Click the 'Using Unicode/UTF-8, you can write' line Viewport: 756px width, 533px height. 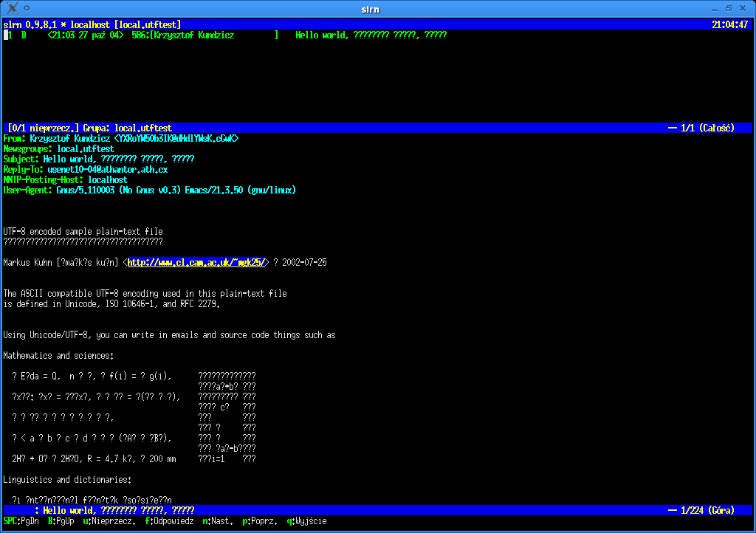[169, 335]
